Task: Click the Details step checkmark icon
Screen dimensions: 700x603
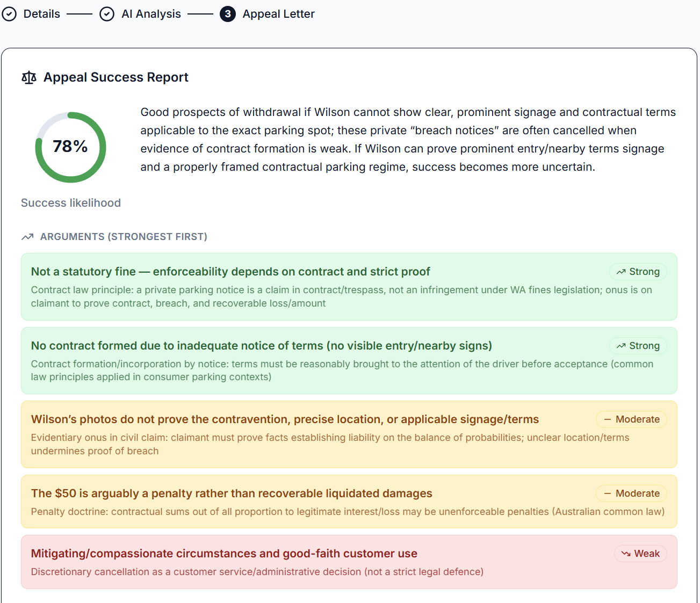Action: click(x=9, y=14)
